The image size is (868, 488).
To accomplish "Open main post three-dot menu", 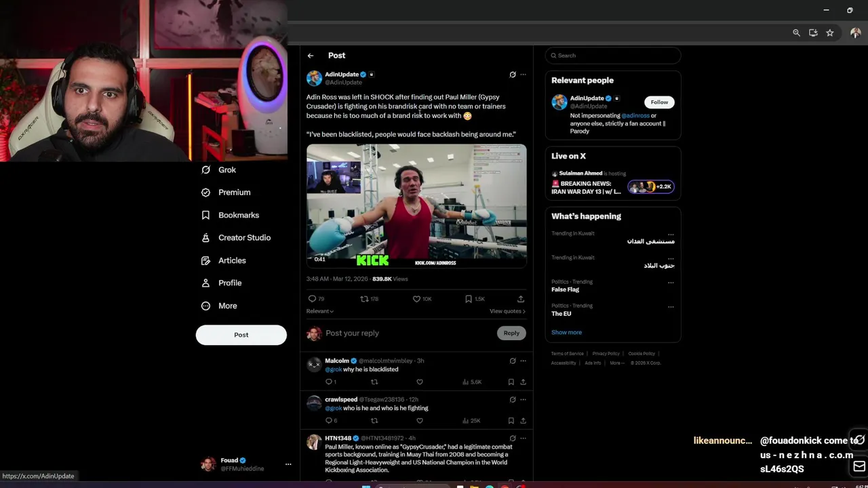I will 523,75.
